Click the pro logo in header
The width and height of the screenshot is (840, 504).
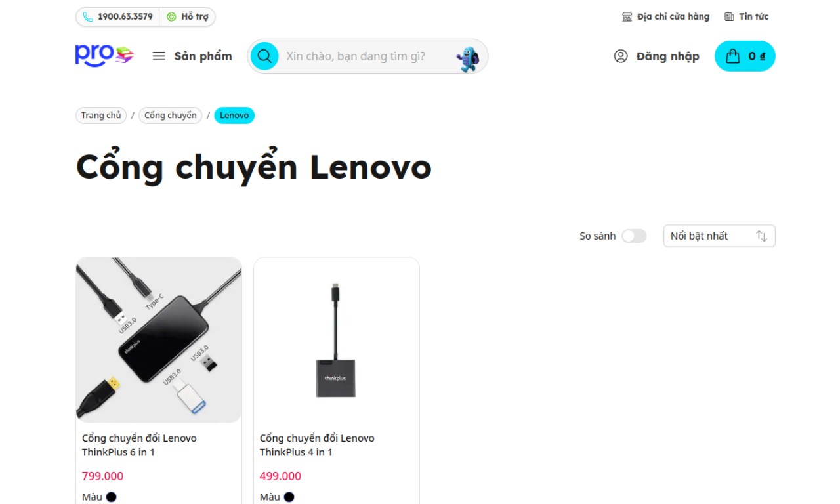coord(104,56)
